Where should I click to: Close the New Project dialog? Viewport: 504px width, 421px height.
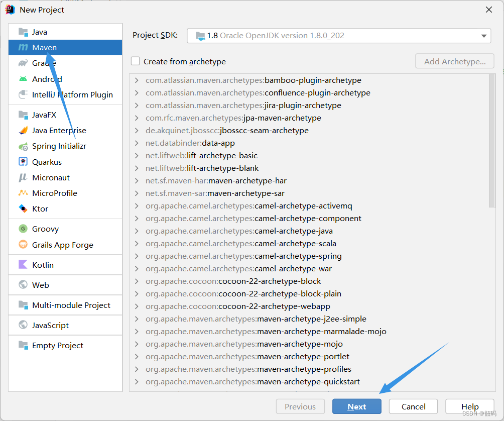click(489, 10)
